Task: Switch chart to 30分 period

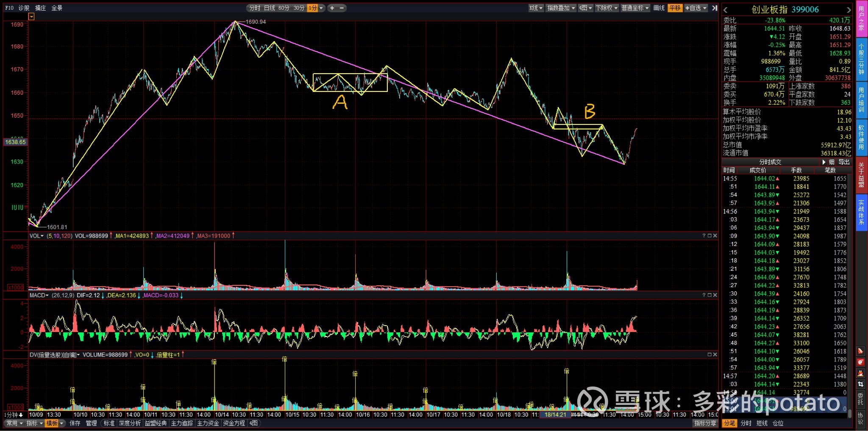Action: (299, 8)
